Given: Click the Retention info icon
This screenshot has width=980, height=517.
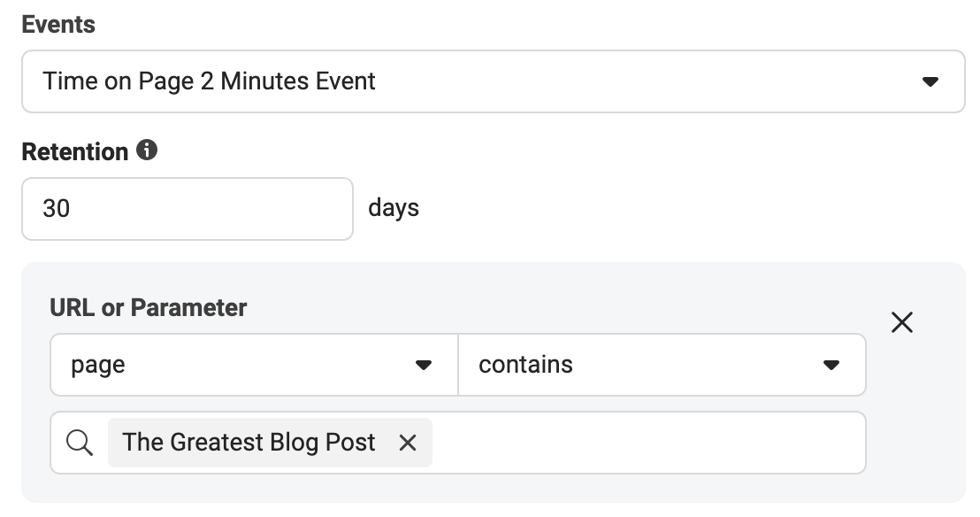Looking at the screenshot, I should click(147, 150).
